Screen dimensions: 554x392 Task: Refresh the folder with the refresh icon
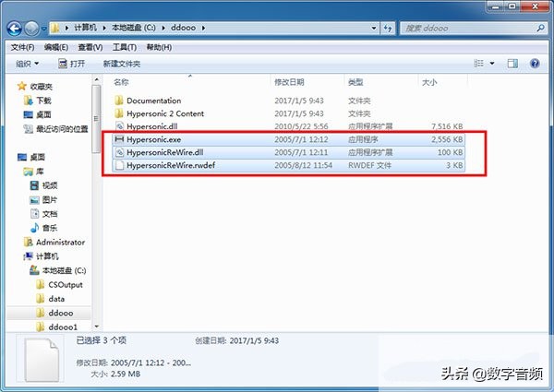click(388, 29)
